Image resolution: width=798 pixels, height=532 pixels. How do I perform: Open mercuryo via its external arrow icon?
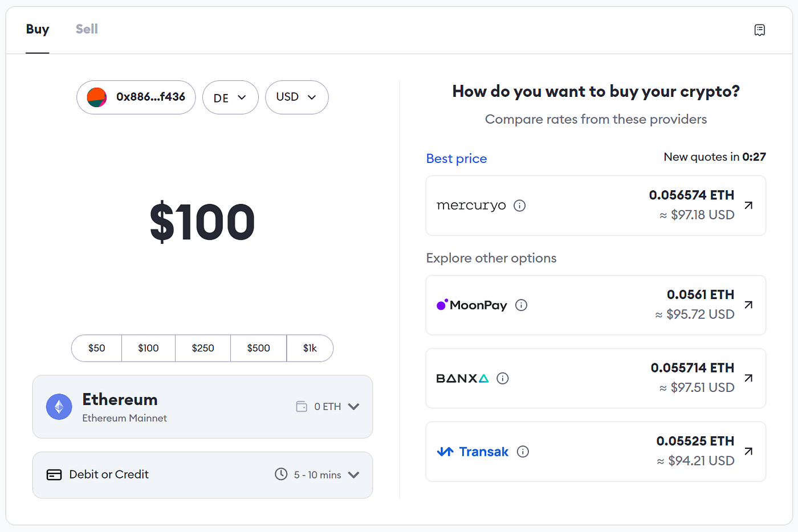pyautogui.click(x=748, y=205)
